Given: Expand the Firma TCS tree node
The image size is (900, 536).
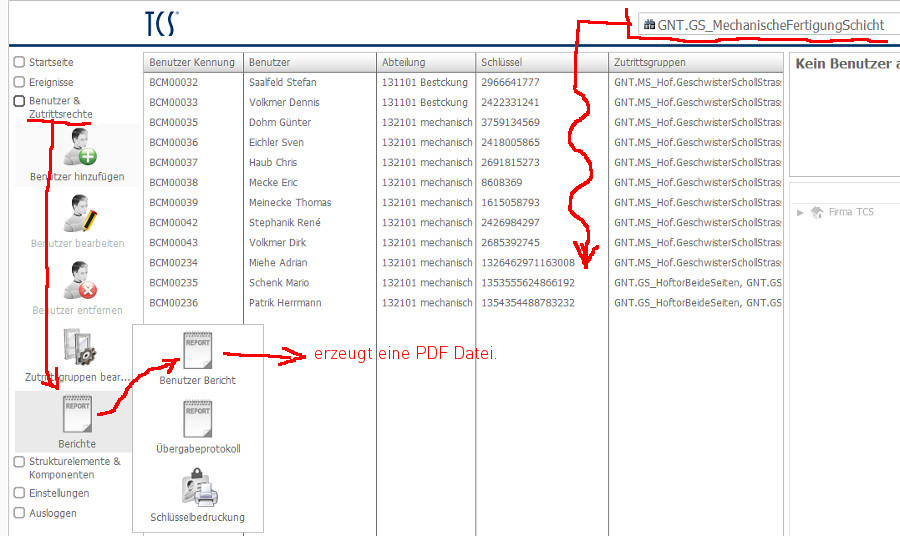Looking at the screenshot, I should (x=800, y=212).
